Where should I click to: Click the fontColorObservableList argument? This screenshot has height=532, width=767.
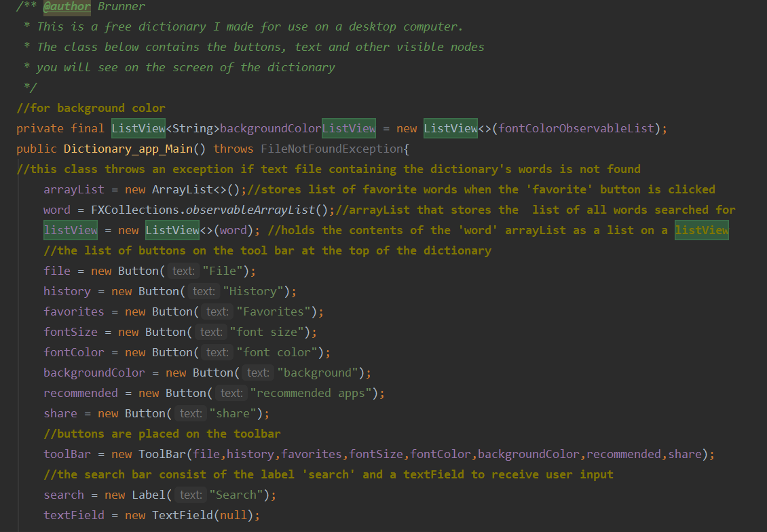coord(576,129)
